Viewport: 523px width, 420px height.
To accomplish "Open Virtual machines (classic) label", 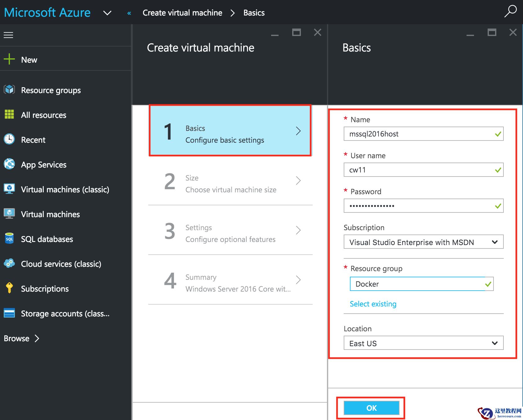I will [x=65, y=190].
